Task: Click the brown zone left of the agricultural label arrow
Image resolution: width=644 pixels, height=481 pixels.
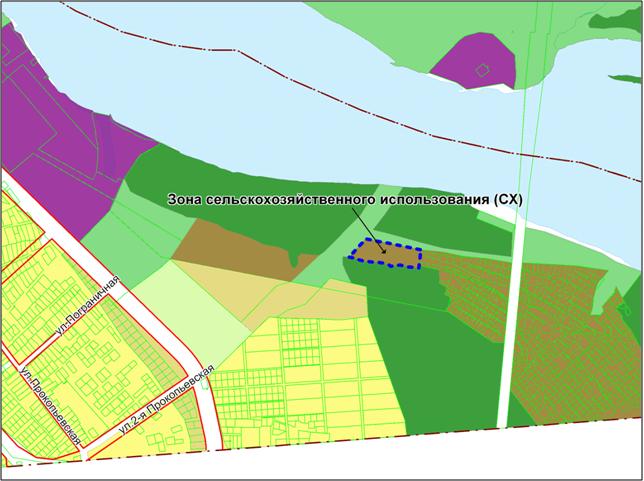Action: [x=235, y=247]
